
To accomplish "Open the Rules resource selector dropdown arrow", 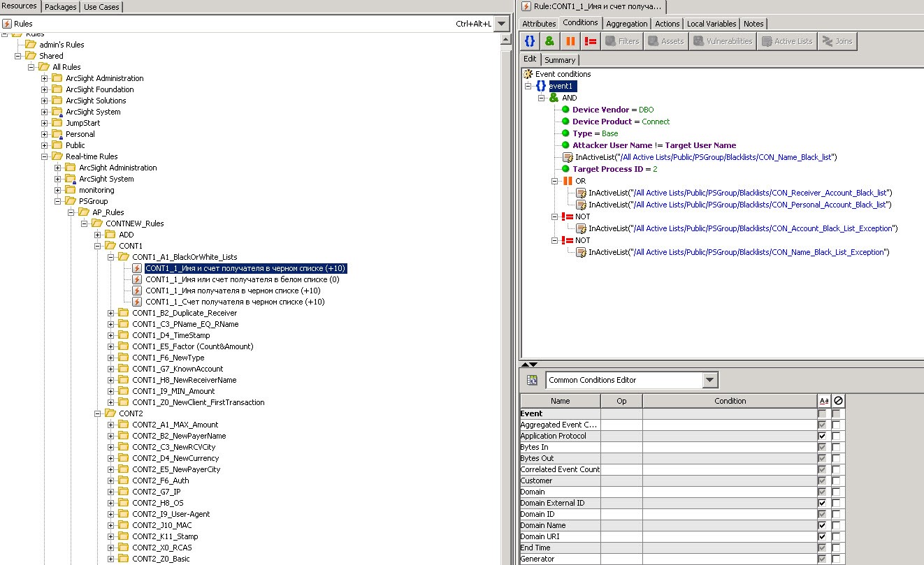I will 502,24.
